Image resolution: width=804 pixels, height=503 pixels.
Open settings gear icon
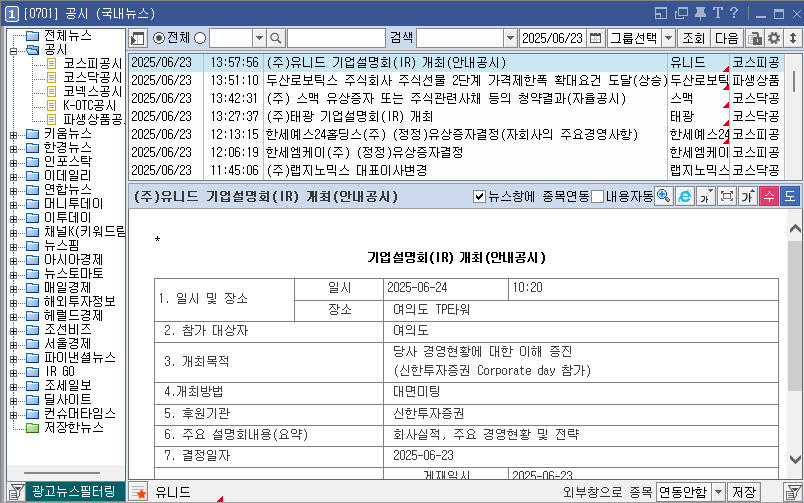(x=774, y=38)
